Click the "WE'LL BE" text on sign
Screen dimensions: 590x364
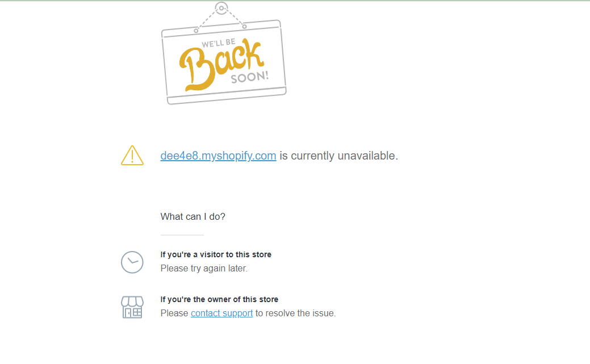(219, 43)
